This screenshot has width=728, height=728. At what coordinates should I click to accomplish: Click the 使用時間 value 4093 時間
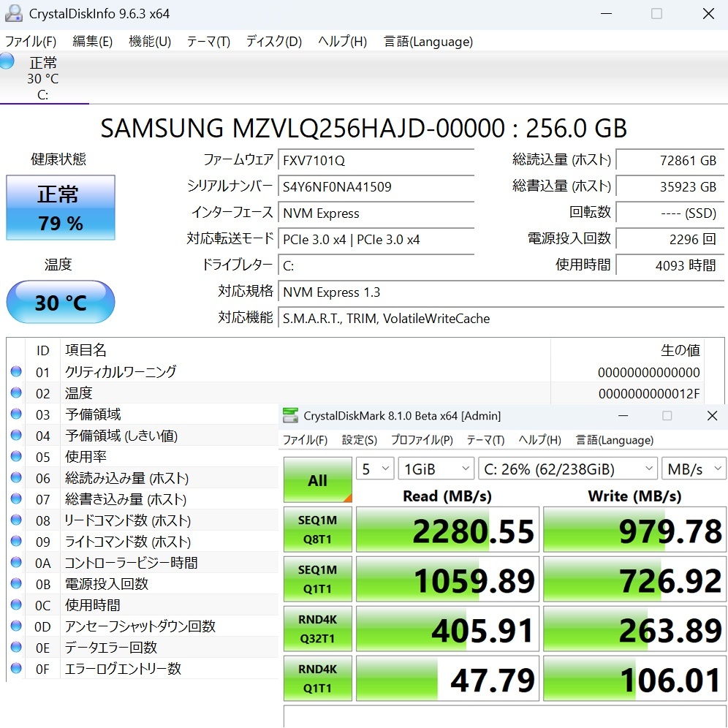point(670,265)
